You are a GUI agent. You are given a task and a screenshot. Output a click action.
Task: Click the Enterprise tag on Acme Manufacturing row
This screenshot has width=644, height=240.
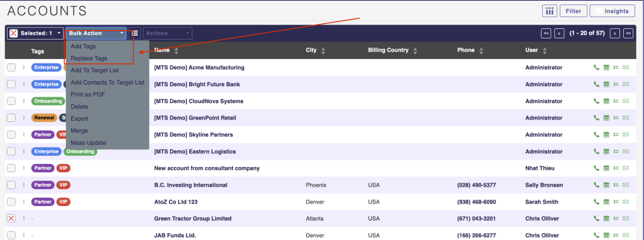pyautogui.click(x=47, y=67)
